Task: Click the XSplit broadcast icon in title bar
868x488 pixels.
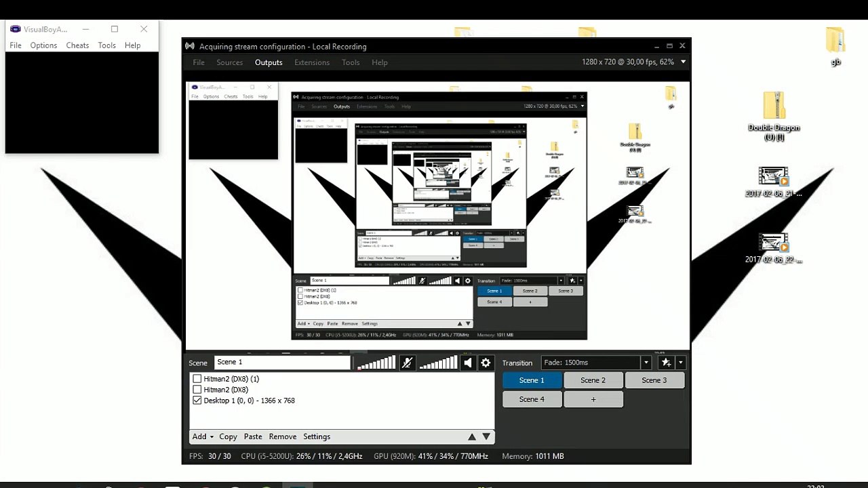Action: click(190, 46)
